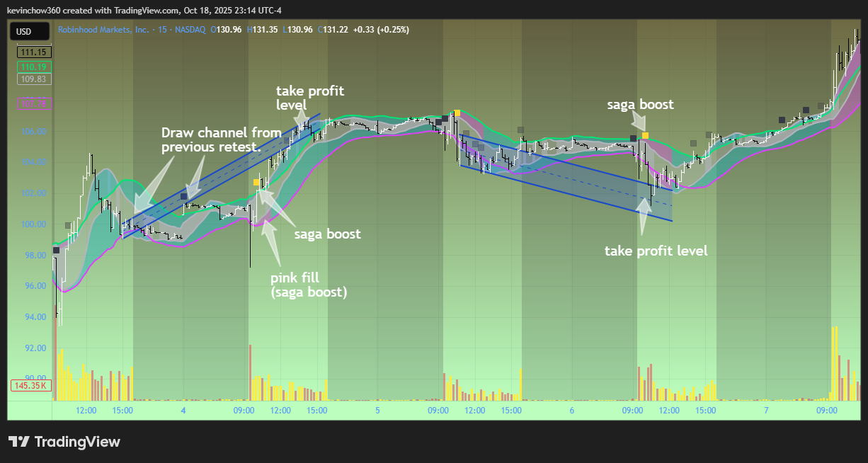
Task: Open the USD currency selector
Action: coord(29,31)
